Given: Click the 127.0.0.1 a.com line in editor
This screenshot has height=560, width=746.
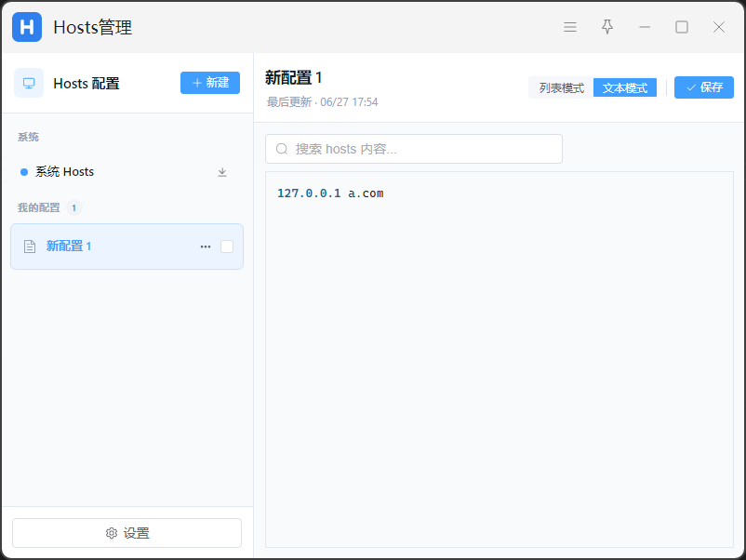Looking at the screenshot, I should click(x=330, y=193).
